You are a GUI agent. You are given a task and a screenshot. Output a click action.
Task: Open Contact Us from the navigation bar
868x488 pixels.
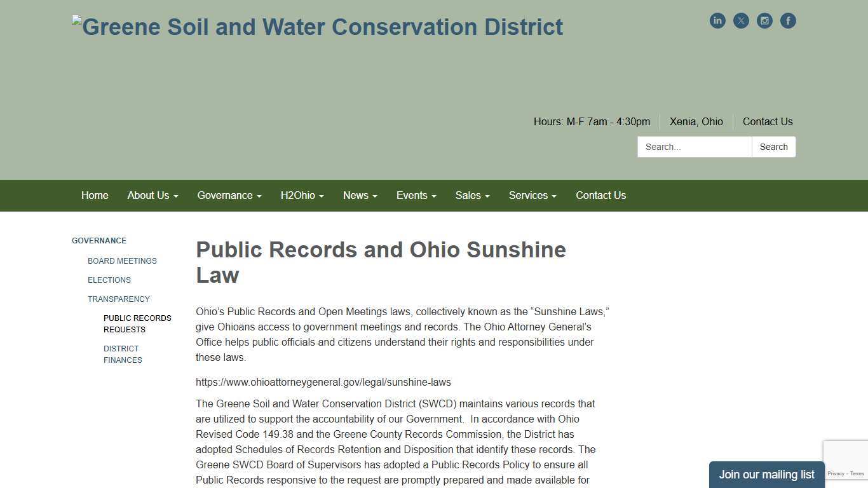point(600,195)
